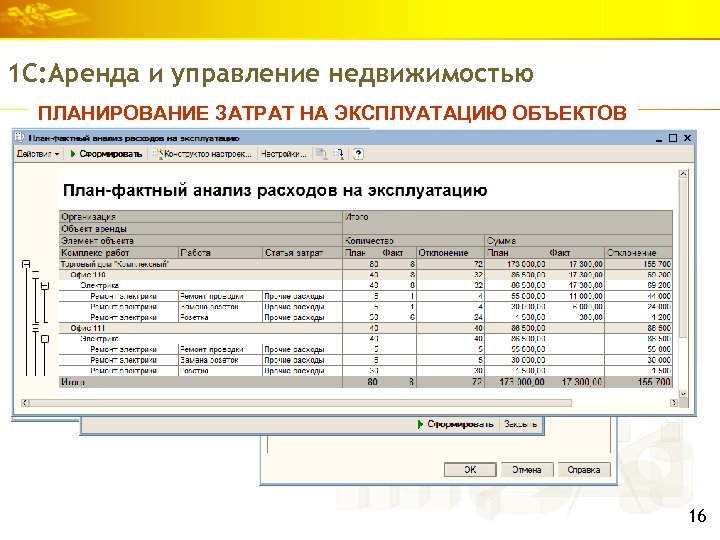Click the restore settings icon in toolbar

click(x=321, y=154)
